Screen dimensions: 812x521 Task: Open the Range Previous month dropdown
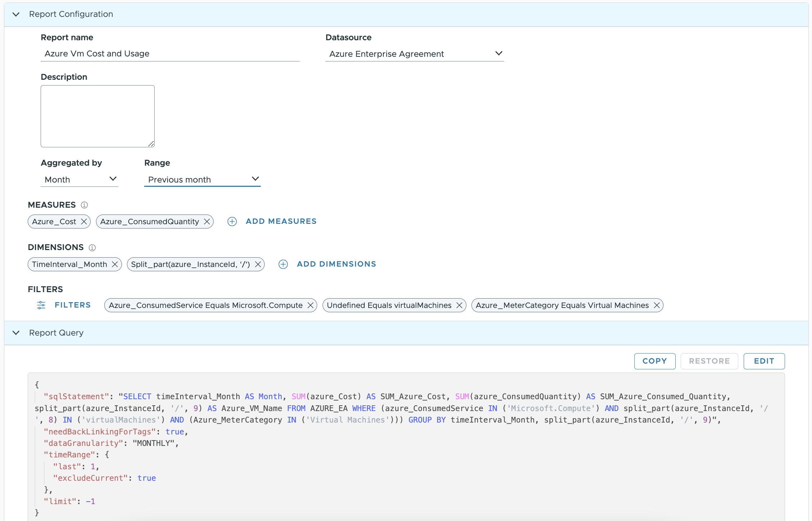coord(202,179)
